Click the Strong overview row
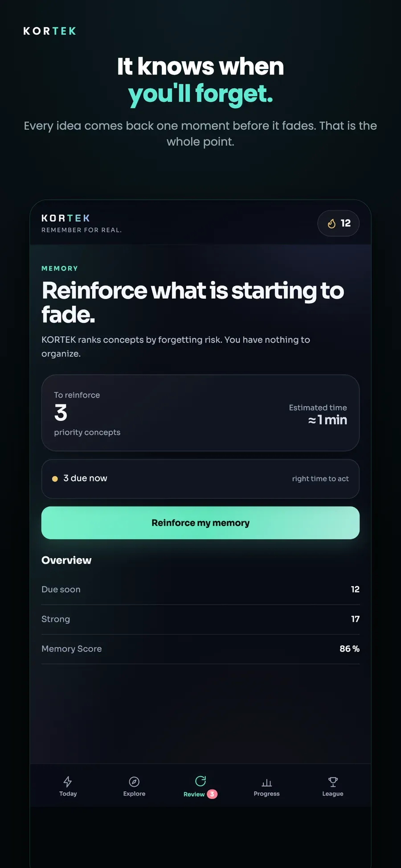 coord(200,619)
